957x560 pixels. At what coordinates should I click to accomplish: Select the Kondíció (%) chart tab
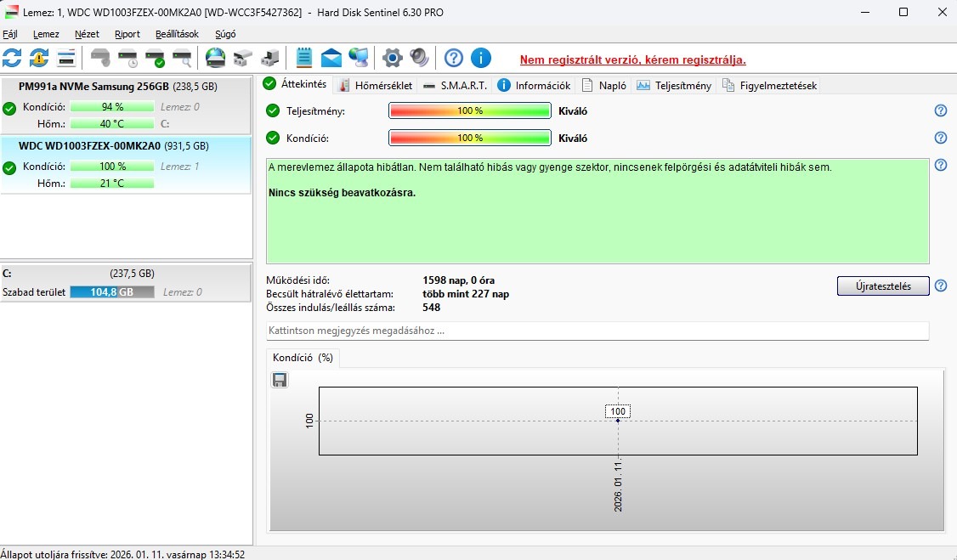tap(303, 358)
